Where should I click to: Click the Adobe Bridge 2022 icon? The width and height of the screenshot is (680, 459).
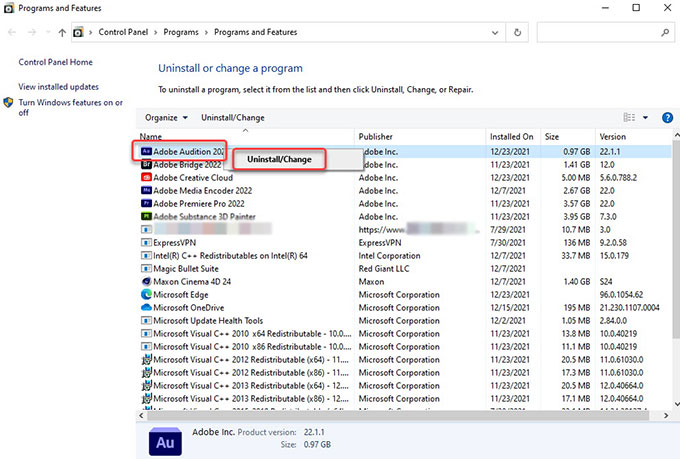pos(146,164)
